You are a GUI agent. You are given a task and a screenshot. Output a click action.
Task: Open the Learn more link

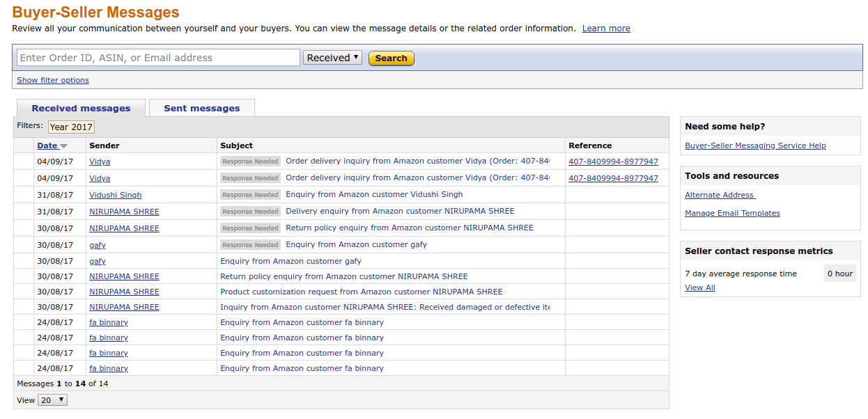point(605,29)
